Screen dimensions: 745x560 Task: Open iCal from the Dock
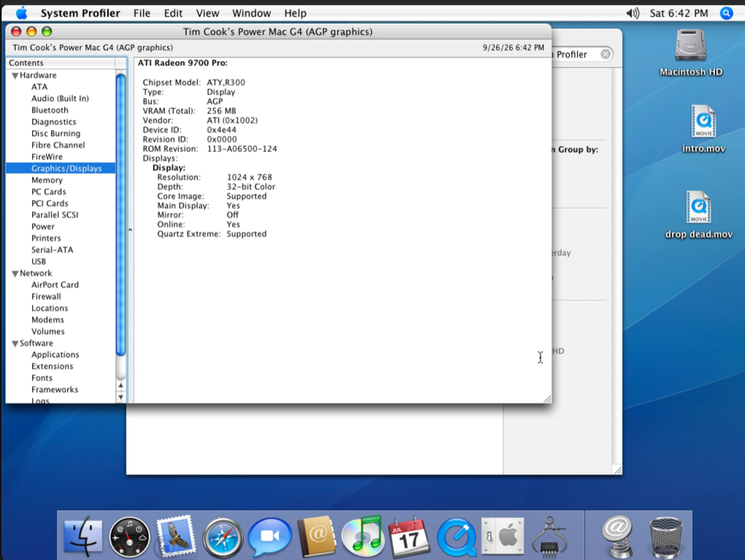409,536
